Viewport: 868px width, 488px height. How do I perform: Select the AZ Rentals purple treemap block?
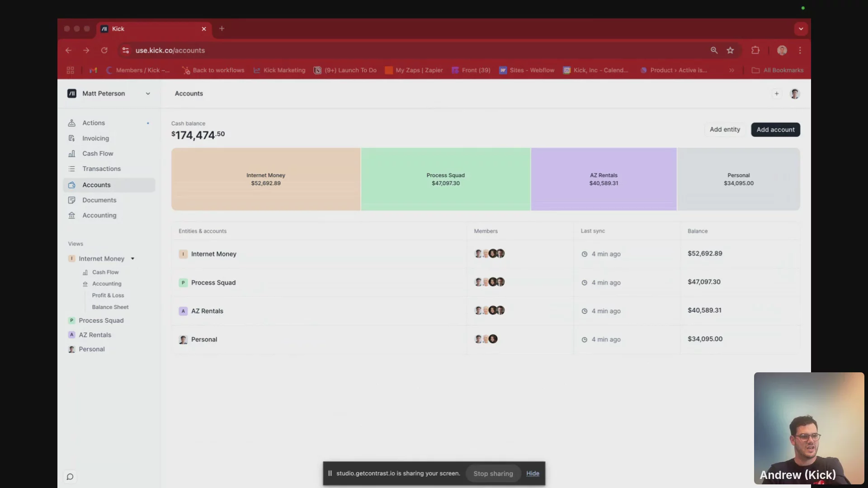[604, 179]
